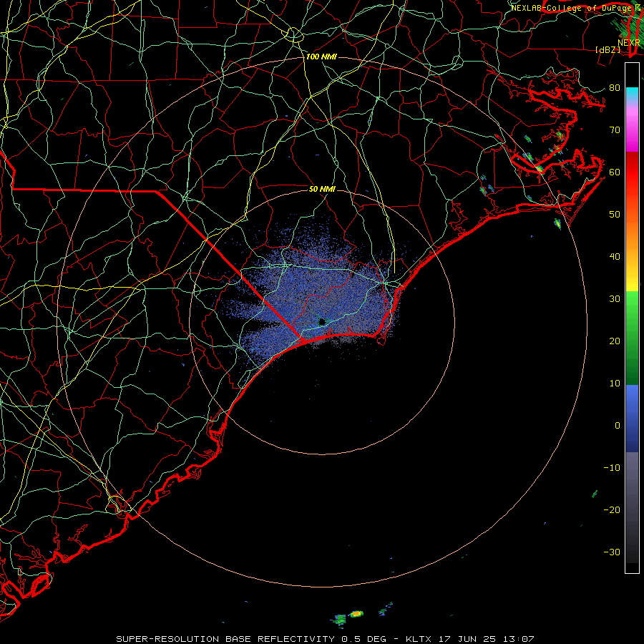The height and width of the screenshot is (644, 644).
Task: Click the "20" value on the dBZ scale
Action: 615,341
